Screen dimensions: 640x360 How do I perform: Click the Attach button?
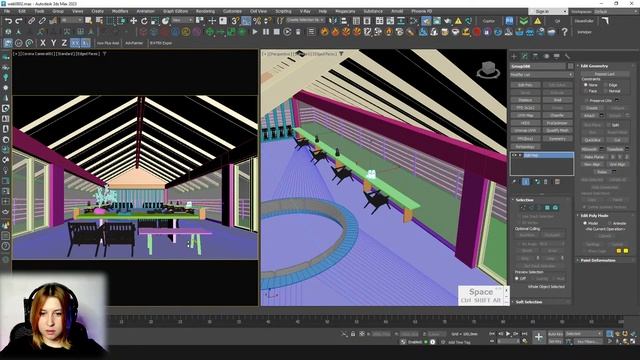pos(589,116)
